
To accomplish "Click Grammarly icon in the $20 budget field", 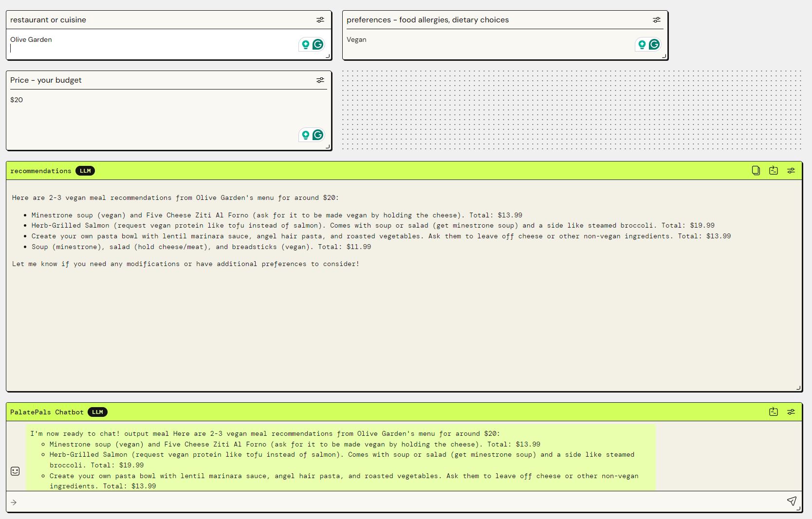I will coord(318,135).
